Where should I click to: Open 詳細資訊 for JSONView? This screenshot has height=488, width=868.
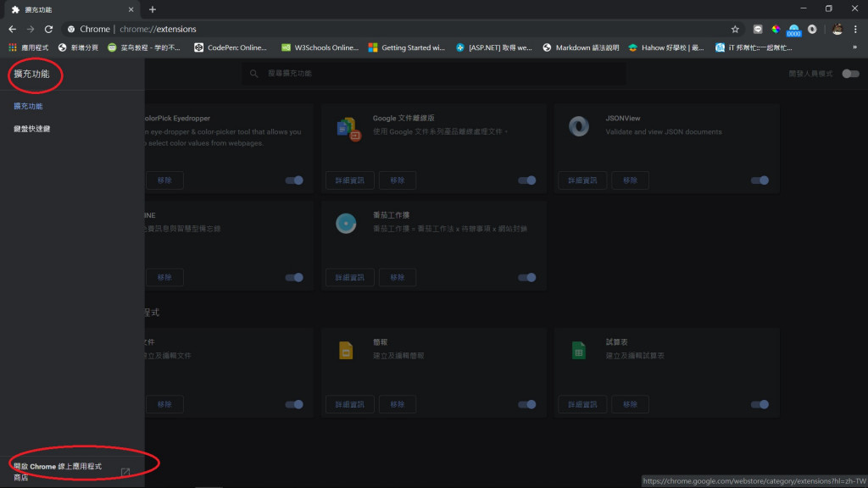click(582, 180)
